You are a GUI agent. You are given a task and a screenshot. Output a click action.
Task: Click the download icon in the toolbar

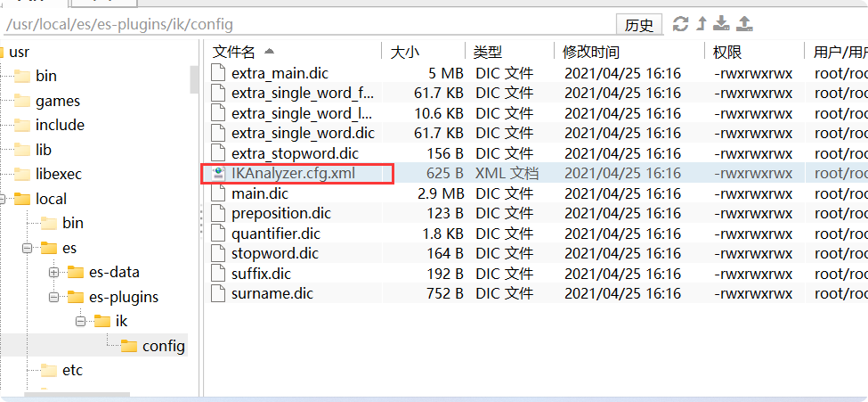pos(721,23)
